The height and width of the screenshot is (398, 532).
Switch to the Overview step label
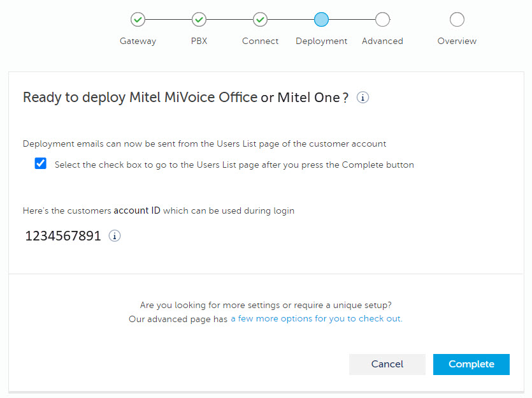coord(457,41)
